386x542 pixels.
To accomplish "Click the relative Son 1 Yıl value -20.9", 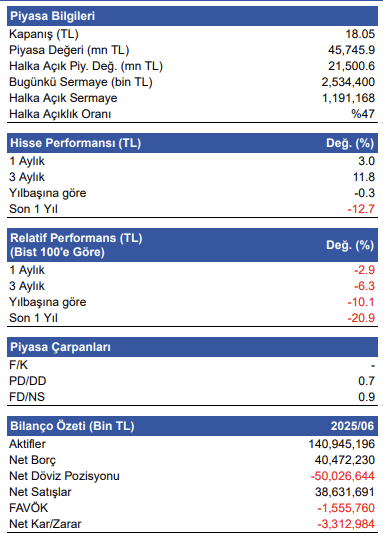I will pos(361,318).
